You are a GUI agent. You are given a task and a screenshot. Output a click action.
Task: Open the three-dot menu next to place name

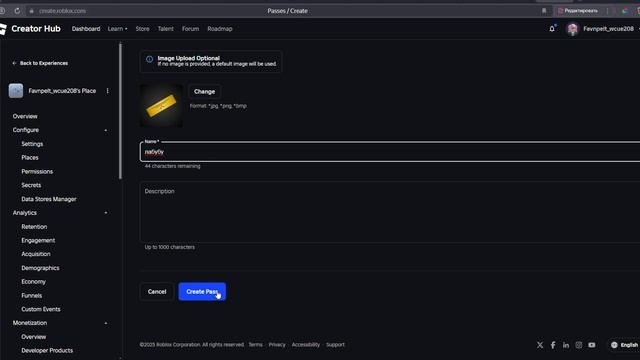point(107,91)
